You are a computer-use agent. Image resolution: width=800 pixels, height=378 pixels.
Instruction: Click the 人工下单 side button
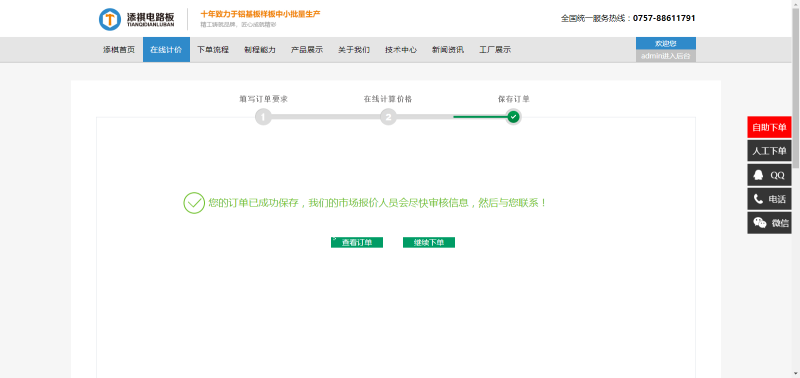[769, 151]
